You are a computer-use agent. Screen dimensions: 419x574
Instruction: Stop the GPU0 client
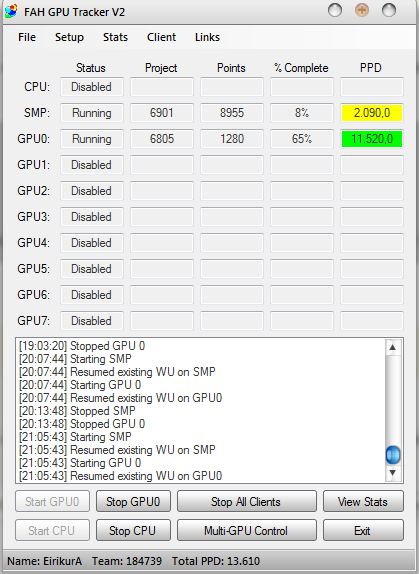pyautogui.click(x=133, y=501)
